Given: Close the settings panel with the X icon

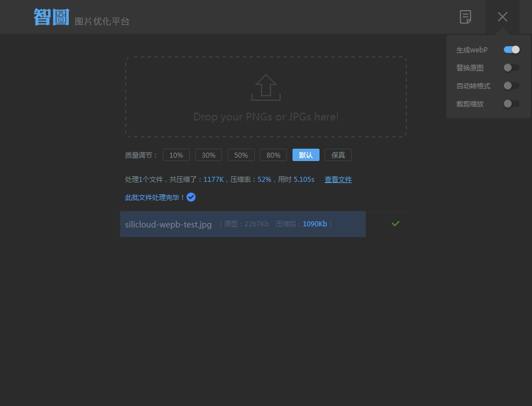Looking at the screenshot, I should coord(503,17).
